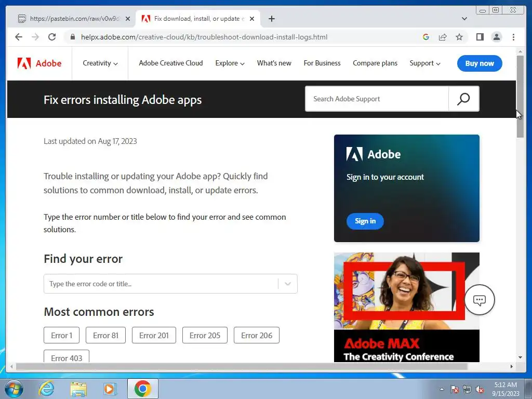Open Chrome side panel icon

[x=480, y=37]
